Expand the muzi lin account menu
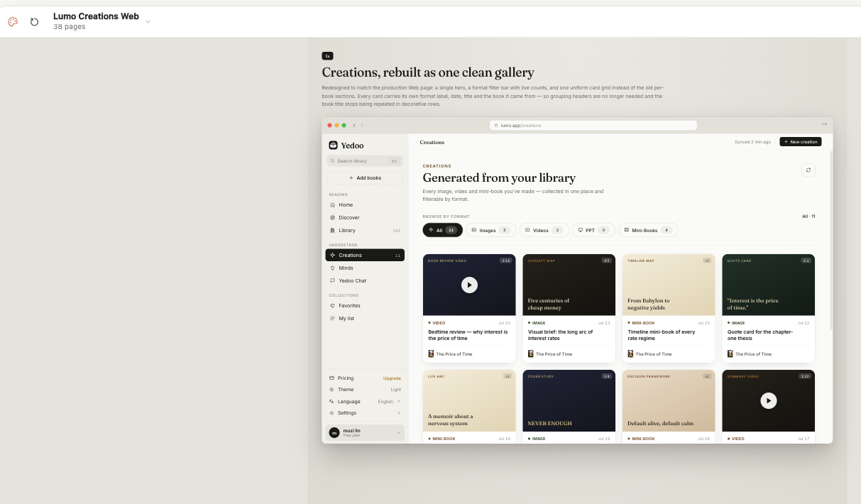 pos(398,432)
